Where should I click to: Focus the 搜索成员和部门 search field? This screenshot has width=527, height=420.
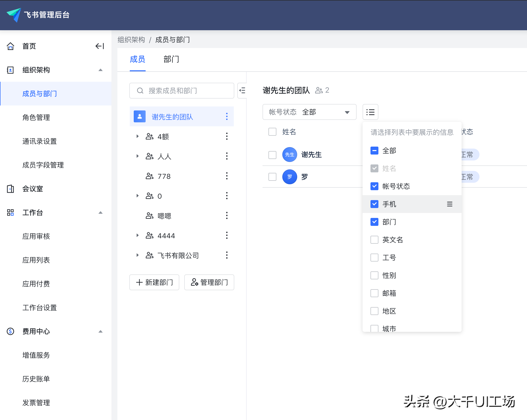(182, 91)
